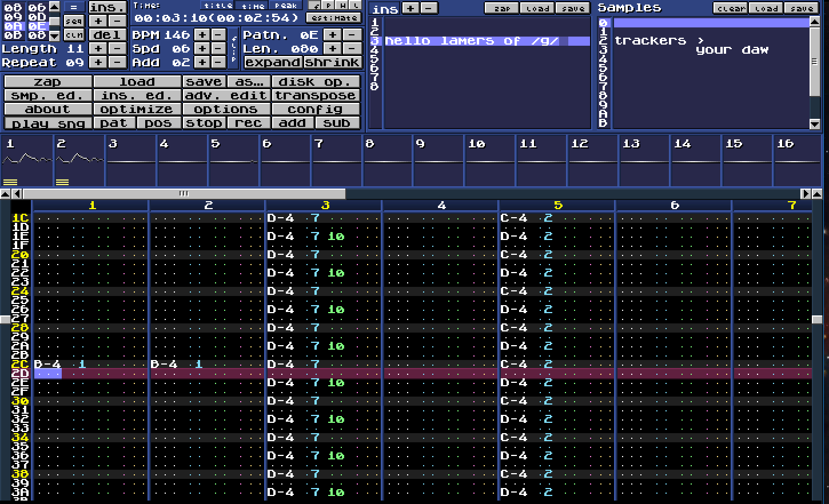Mute channel 2 scope

click(x=79, y=161)
